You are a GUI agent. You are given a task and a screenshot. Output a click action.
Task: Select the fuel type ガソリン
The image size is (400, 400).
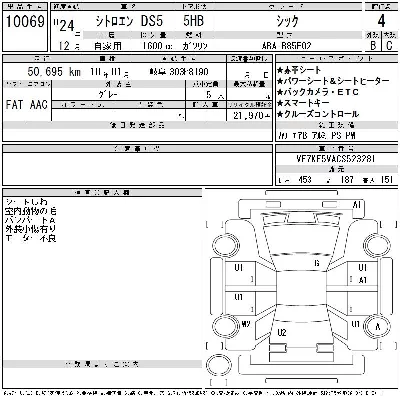195,46
